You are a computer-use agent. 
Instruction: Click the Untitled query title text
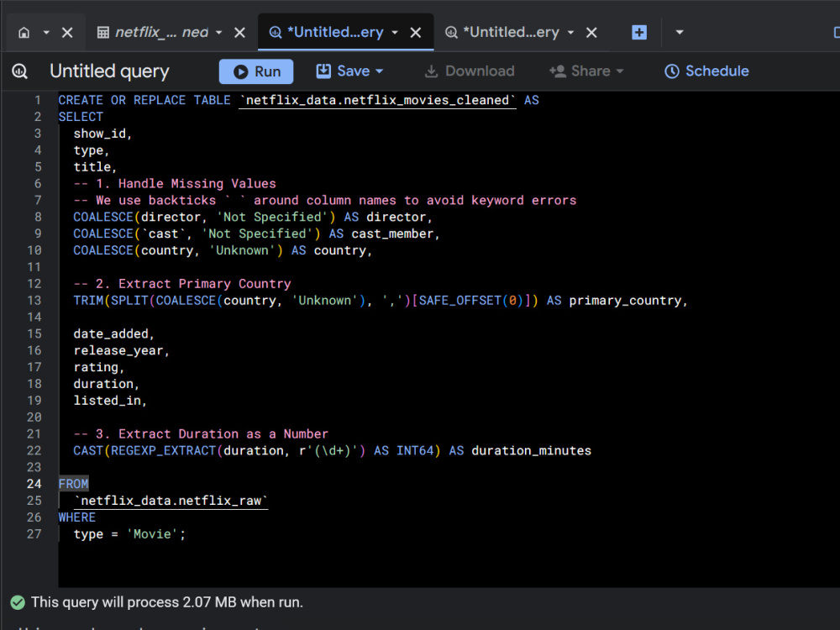109,71
